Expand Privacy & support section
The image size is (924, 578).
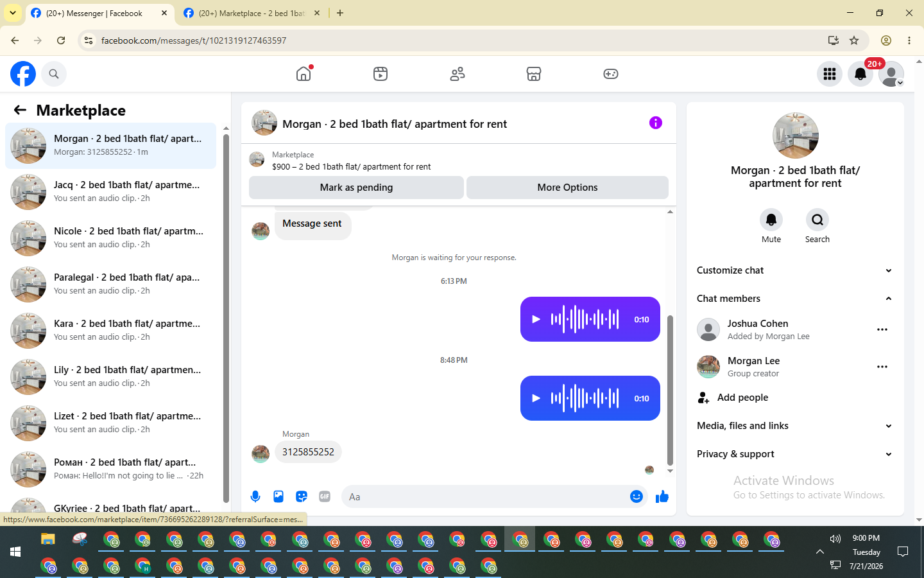(x=795, y=454)
